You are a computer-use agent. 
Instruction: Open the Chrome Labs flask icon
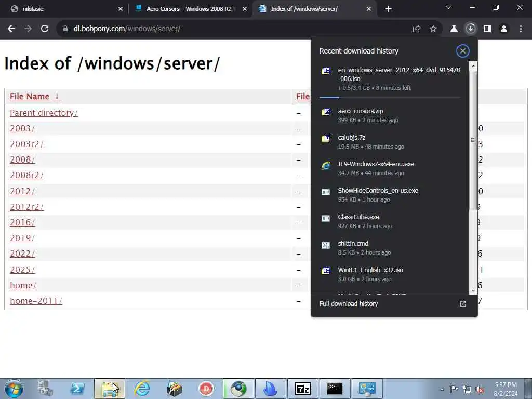click(454, 29)
